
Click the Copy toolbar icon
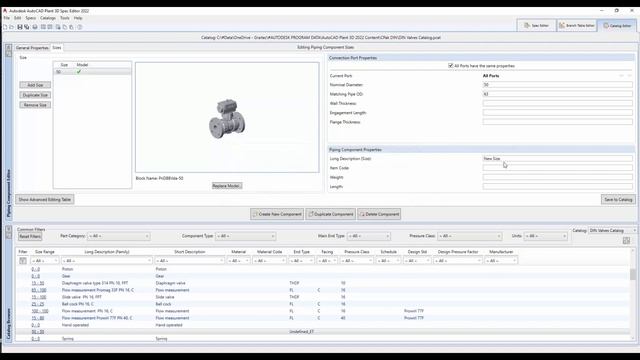(x=64, y=27)
